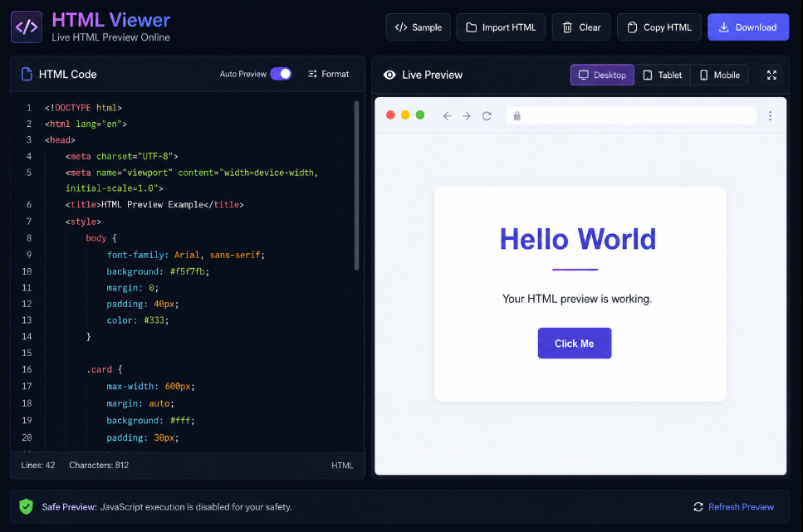Go back in the preview browser

pyautogui.click(x=447, y=115)
